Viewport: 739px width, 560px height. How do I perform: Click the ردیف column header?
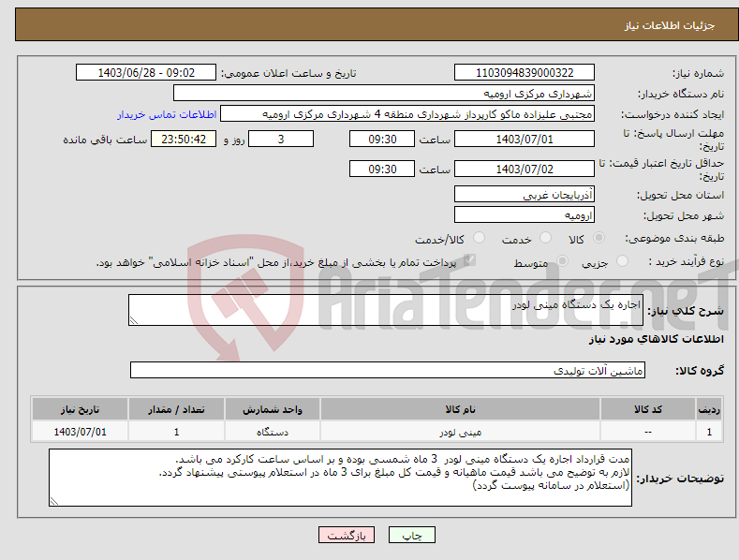click(x=709, y=409)
